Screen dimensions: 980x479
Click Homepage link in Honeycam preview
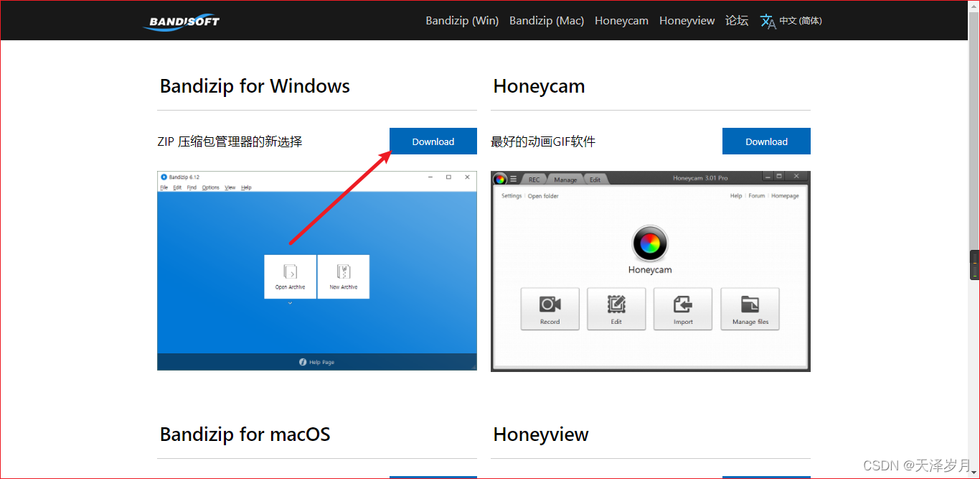785,195
